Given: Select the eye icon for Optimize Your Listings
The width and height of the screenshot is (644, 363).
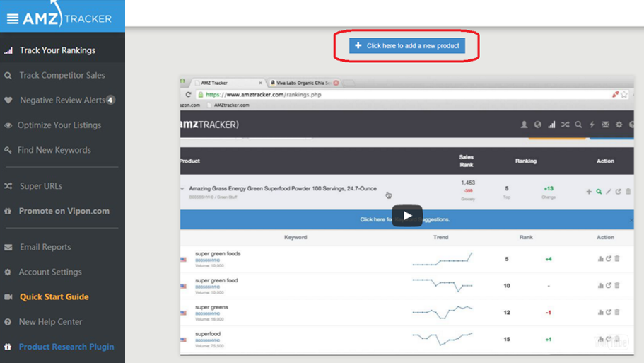Looking at the screenshot, I should pyautogui.click(x=8, y=125).
